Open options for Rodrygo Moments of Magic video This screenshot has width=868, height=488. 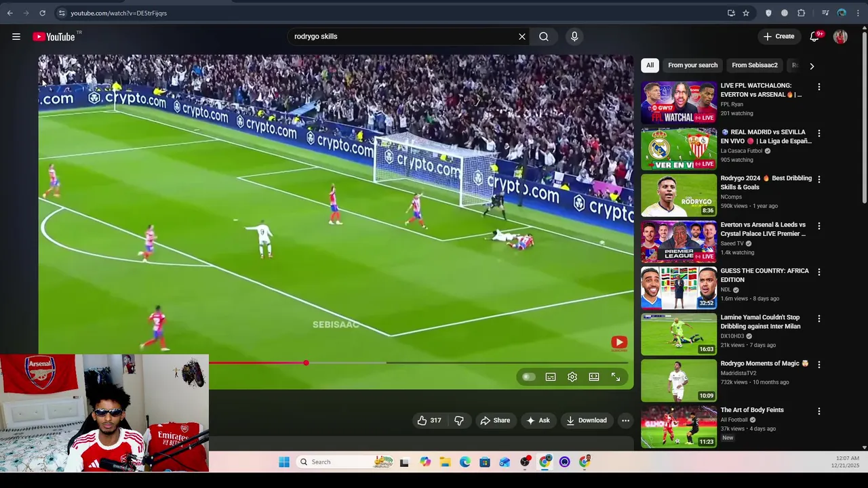[x=818, y=365]
